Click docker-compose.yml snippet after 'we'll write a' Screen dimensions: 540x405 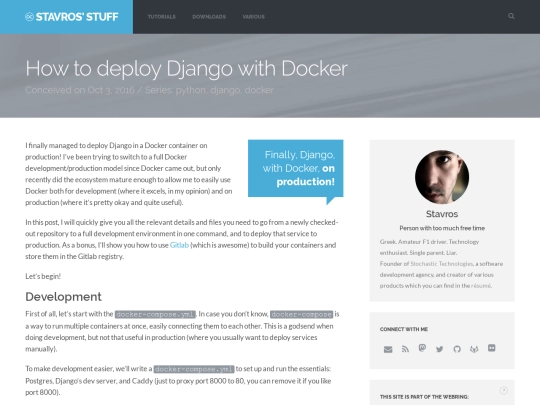[194, 369]
